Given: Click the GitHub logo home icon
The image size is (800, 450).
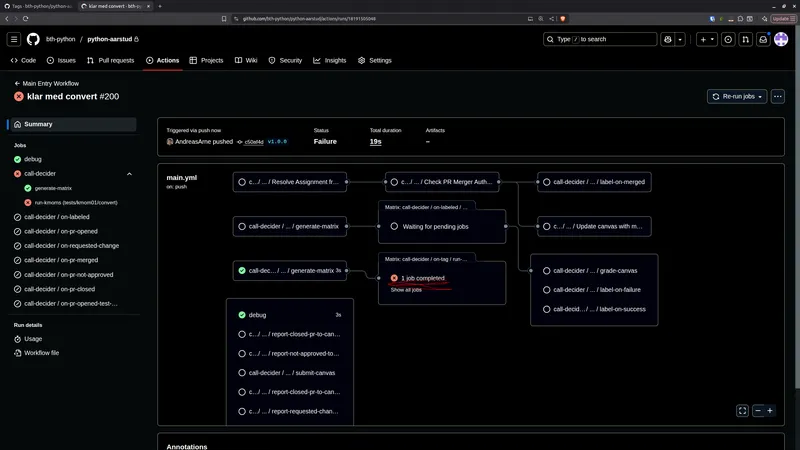Looking at the screenshot, I should (33, 39).
